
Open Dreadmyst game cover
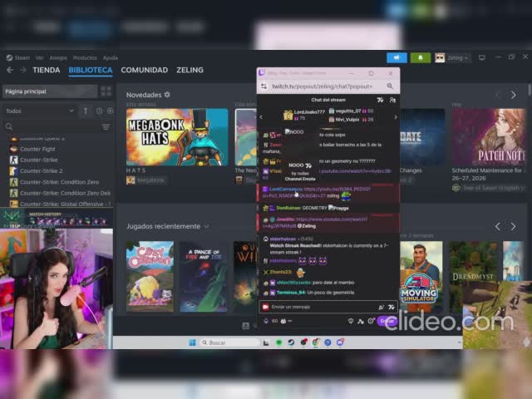click(x=473, y=276)
